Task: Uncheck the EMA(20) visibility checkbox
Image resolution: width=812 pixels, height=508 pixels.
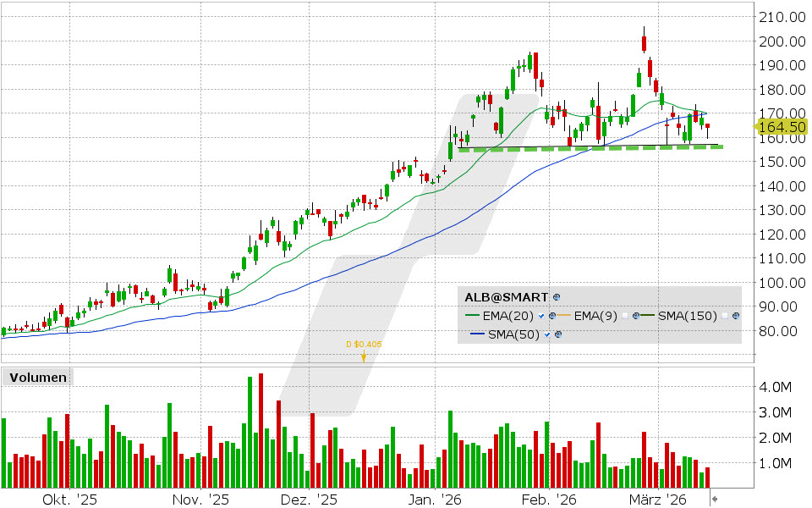Action: 540,315
